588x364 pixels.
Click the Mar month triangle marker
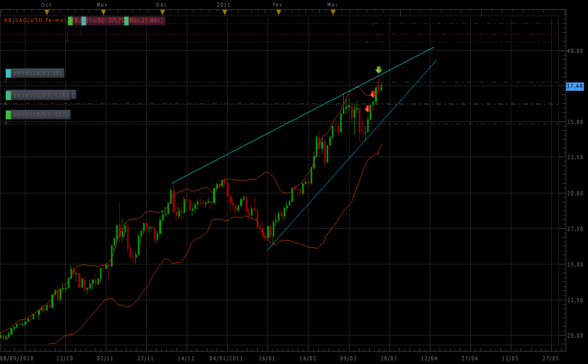333,12
